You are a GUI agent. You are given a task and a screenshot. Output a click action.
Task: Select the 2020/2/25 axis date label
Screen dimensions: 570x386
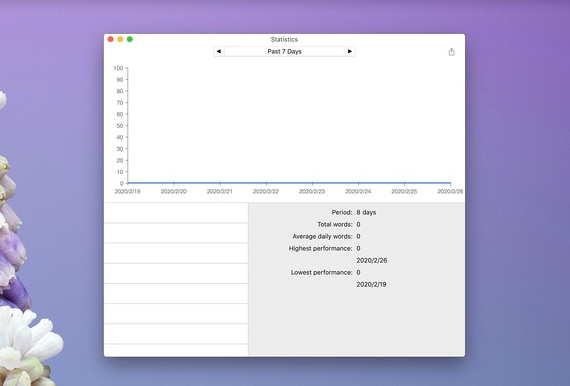click(404, 191)
